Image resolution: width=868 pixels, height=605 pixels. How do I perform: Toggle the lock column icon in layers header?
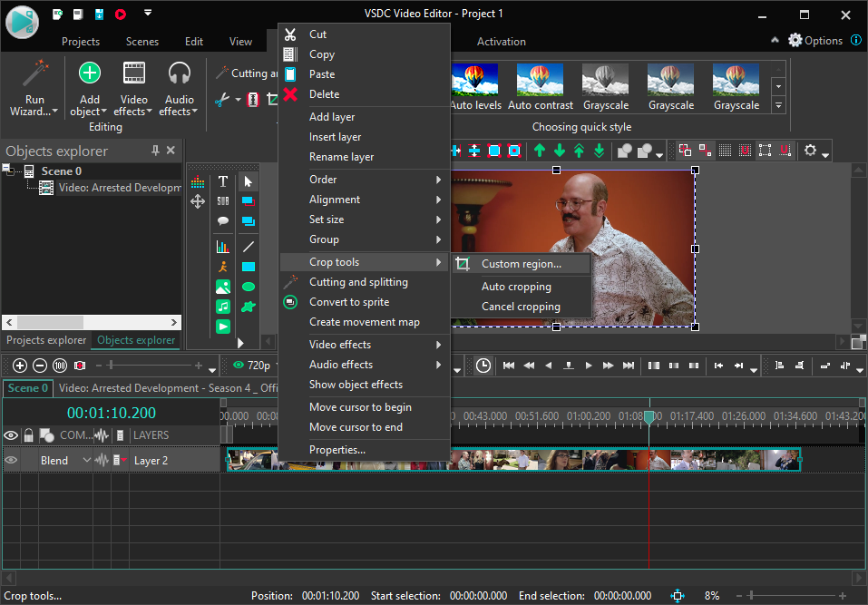[29, 435]
